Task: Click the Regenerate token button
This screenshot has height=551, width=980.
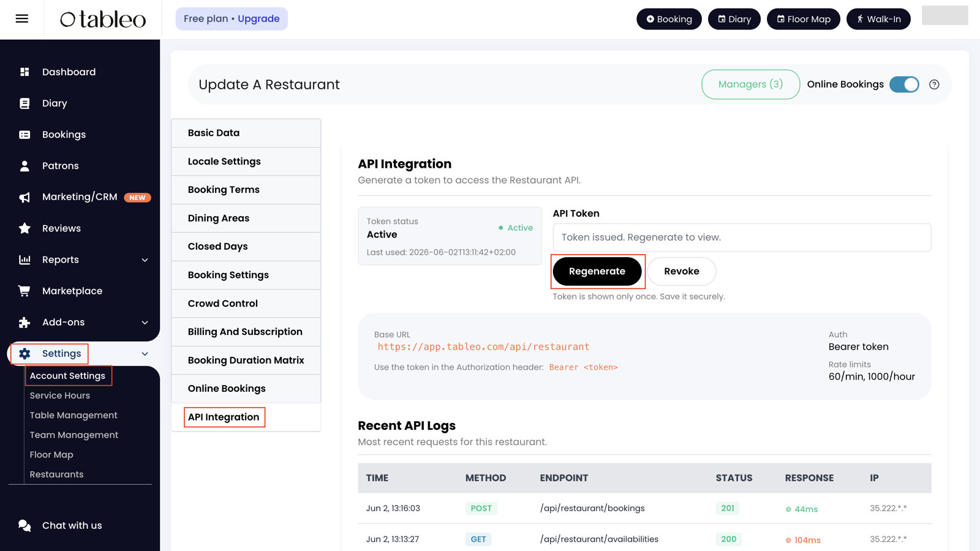Action: point(597,271)
